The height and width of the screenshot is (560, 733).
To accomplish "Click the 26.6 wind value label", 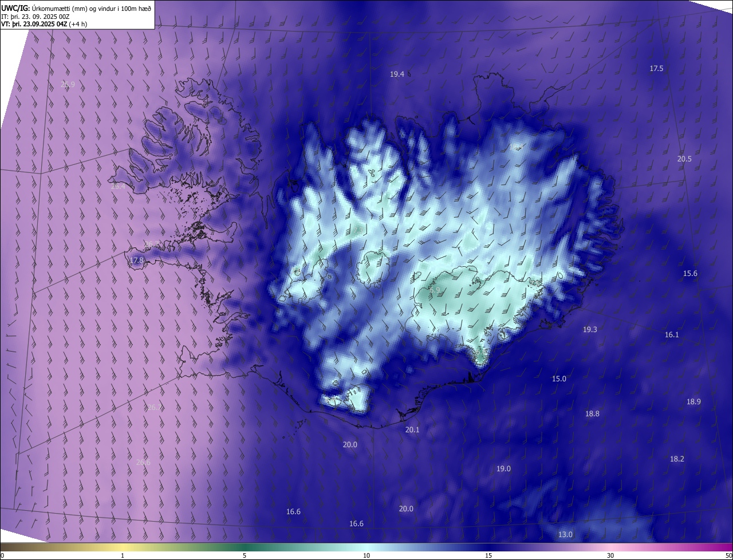I will click(x=143, y=463).
